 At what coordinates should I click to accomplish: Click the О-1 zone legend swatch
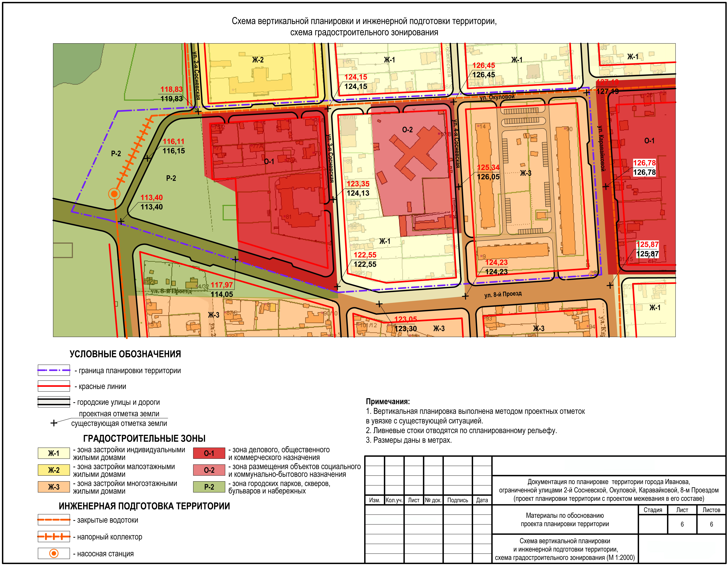(x=209, y=453)
